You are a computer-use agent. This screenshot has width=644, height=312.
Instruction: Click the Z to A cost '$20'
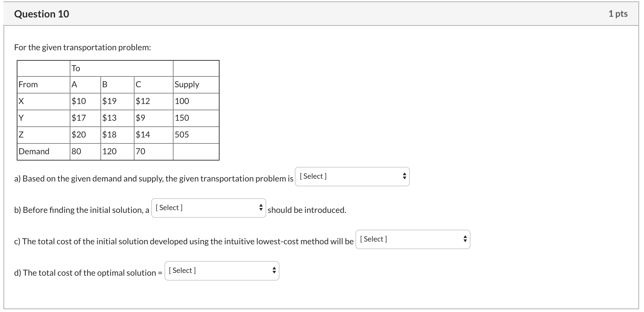[x=79, y=135]
